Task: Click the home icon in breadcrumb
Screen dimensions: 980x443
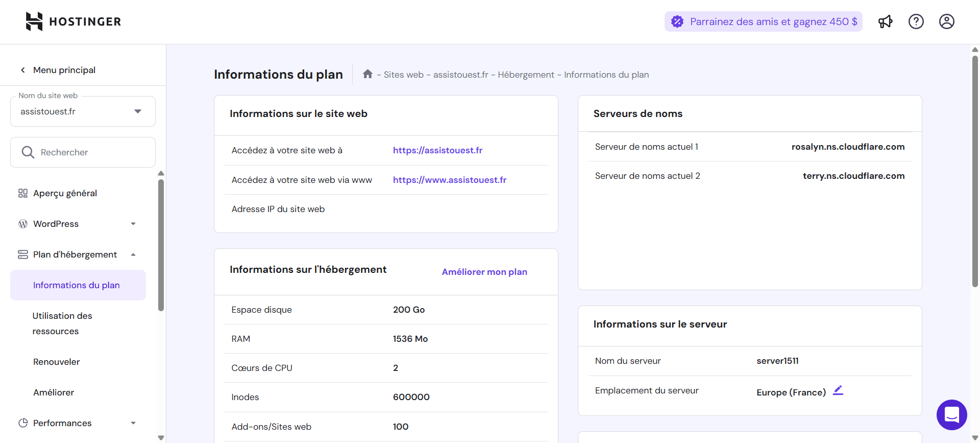Action: pos(367,74)
